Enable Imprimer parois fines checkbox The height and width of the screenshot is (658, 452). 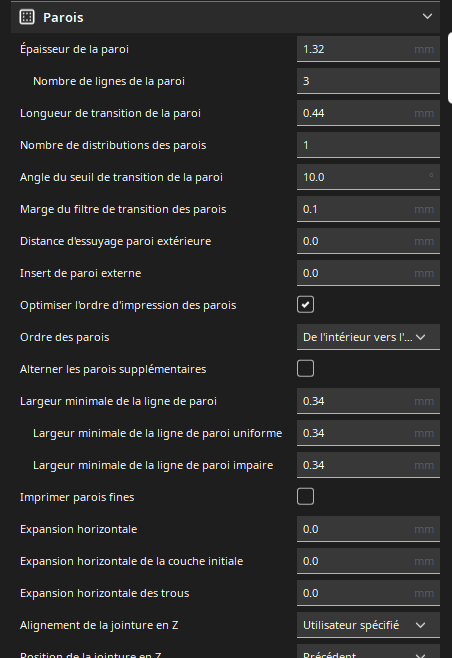point(305,496)
